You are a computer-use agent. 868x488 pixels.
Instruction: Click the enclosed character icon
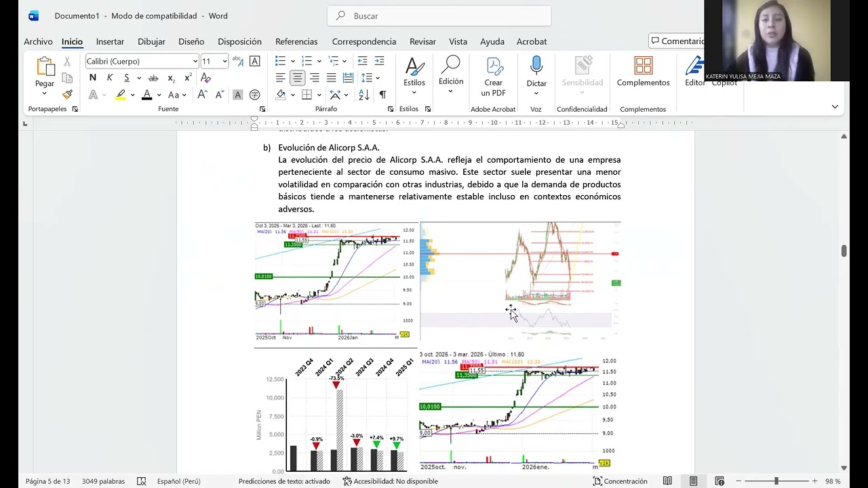pyautogui.click(x=255, y=95)
